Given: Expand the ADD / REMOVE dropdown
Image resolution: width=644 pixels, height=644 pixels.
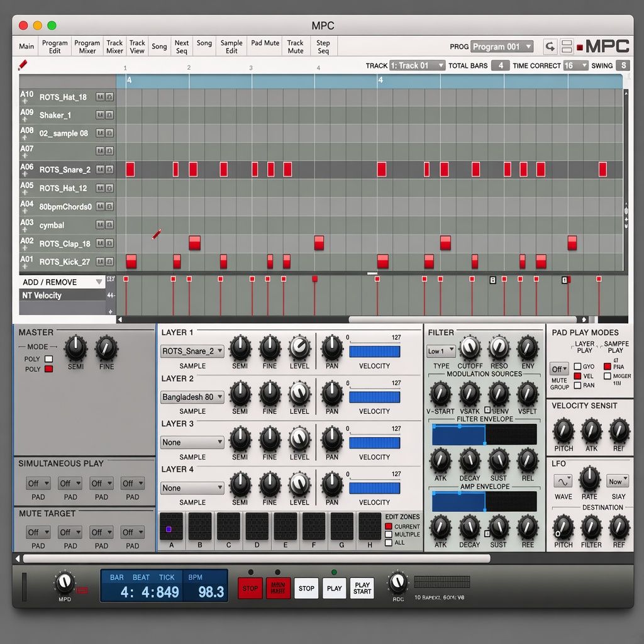Looking at the screenshot, I should pyautogui.click(x=62, y=282).
